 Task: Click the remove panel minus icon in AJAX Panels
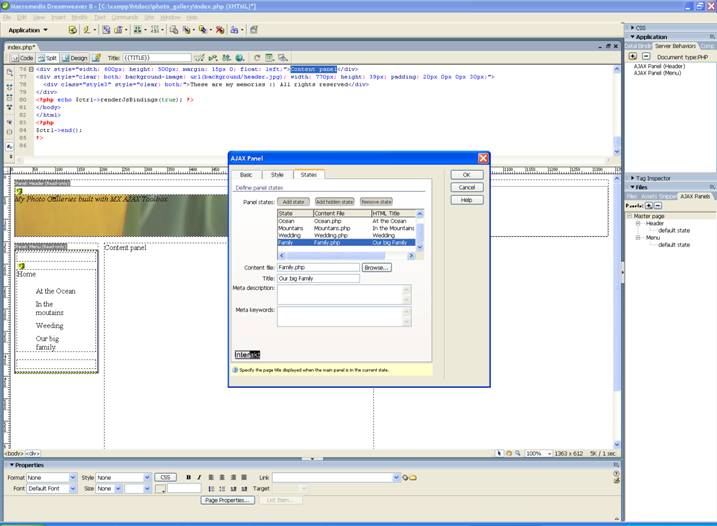(x=658, y=206)
